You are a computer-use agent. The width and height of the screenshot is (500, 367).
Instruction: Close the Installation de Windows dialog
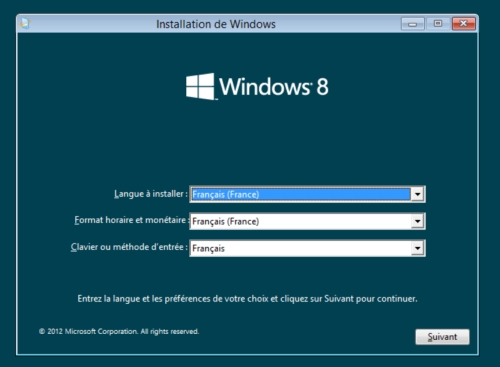click(463, 24)
